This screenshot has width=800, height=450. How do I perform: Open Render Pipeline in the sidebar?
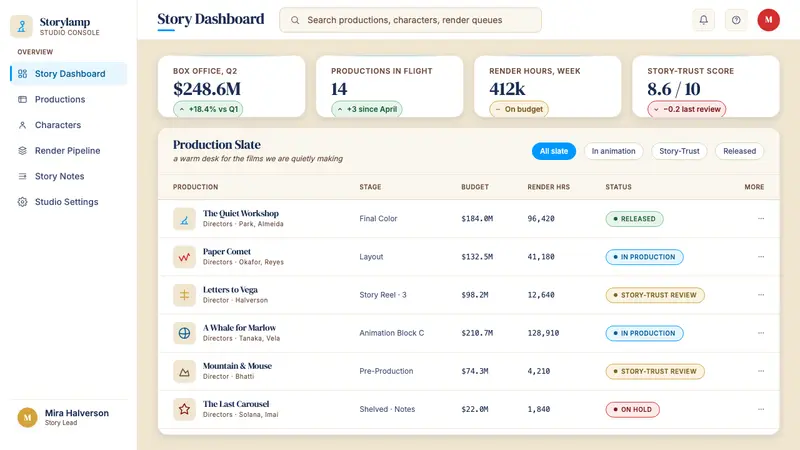[x=68, y=151]
